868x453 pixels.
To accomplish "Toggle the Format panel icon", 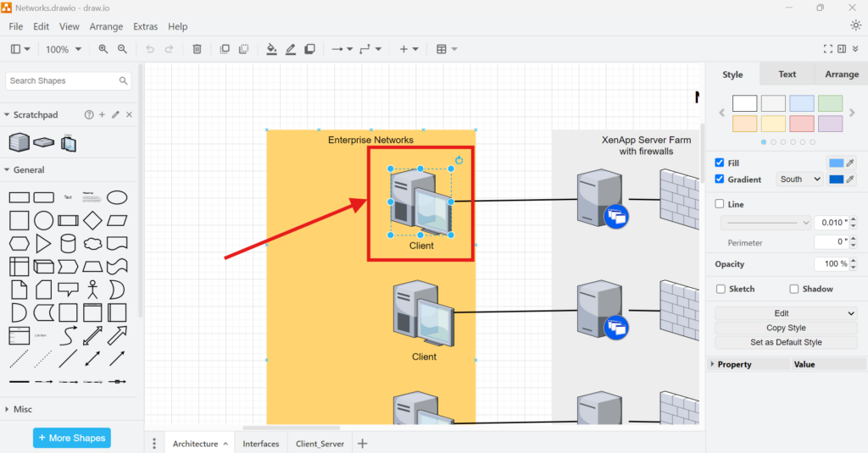I will tap(842, 49).
